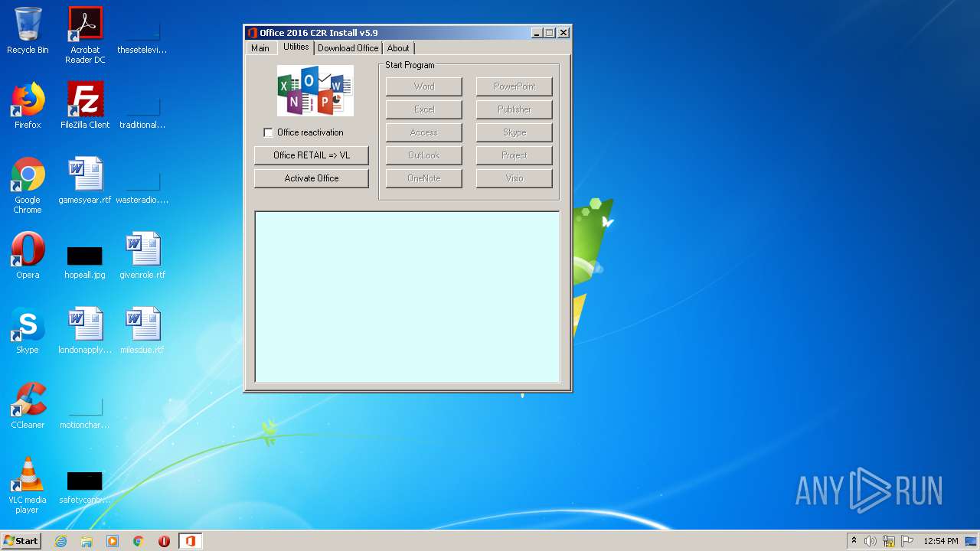Select Skype desktop shortcut
The width and height of the screenshot is (980, 551).
click(x=28, y=331)
